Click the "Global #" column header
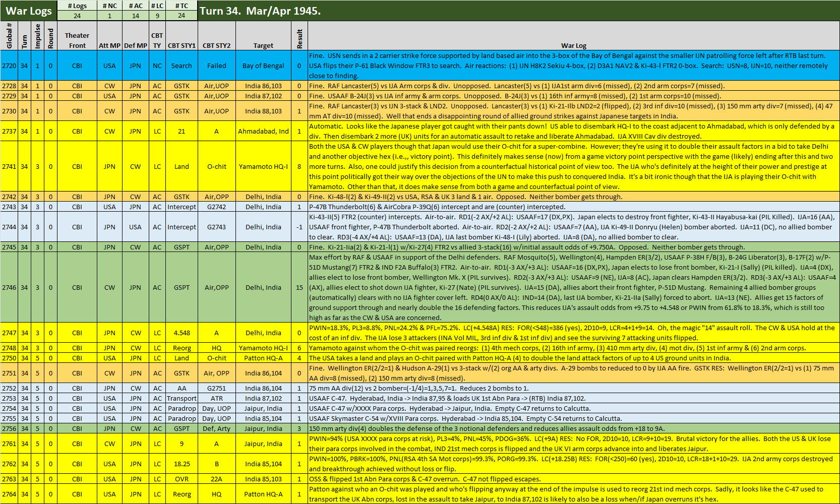The height and width of the screenshot is (504, 840). click(x=9, y=36)
